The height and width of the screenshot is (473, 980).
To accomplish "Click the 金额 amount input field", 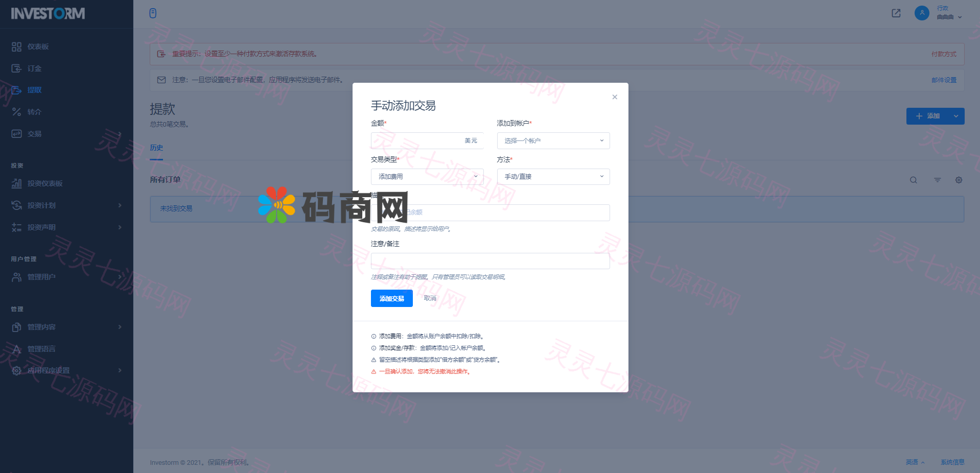I will tap(427, 140).
